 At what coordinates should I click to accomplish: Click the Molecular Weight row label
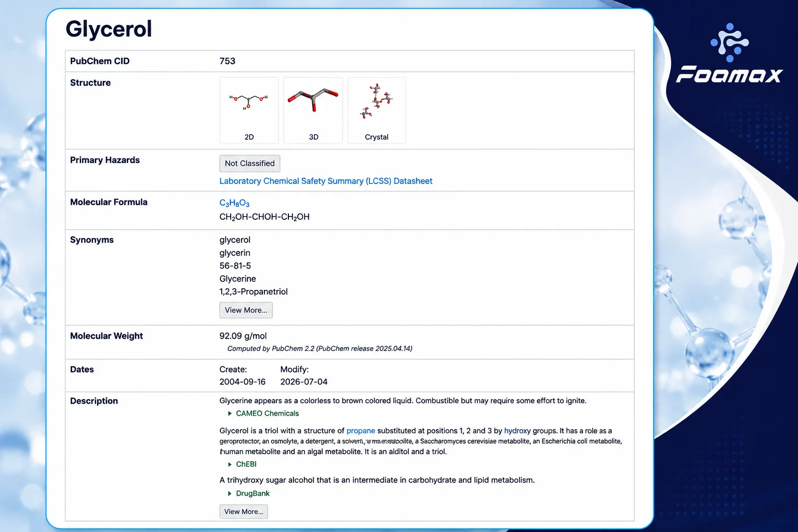click(107, 336)
